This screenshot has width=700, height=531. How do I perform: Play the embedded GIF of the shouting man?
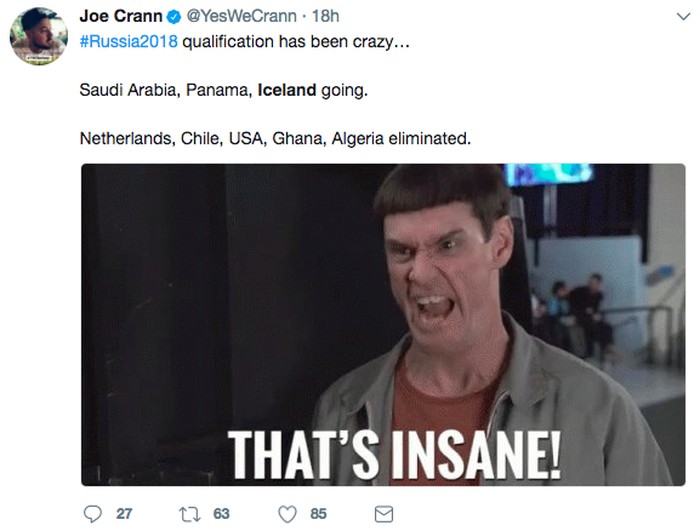tap(383, 300)
